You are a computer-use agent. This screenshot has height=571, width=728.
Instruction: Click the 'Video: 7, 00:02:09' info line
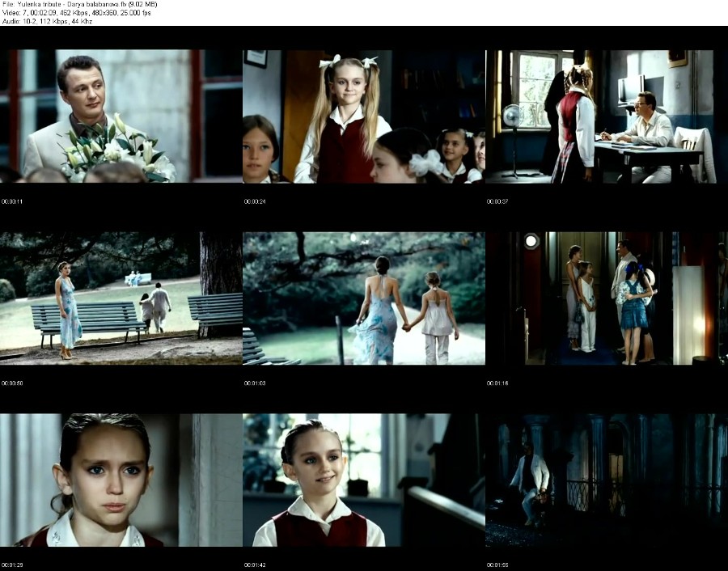click(x=77, y=13)
